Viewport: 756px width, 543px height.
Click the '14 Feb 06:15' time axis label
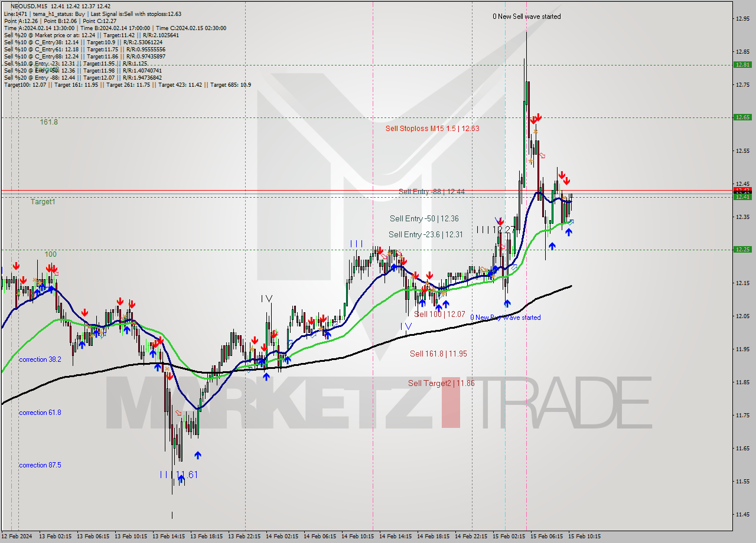[320, 537]
